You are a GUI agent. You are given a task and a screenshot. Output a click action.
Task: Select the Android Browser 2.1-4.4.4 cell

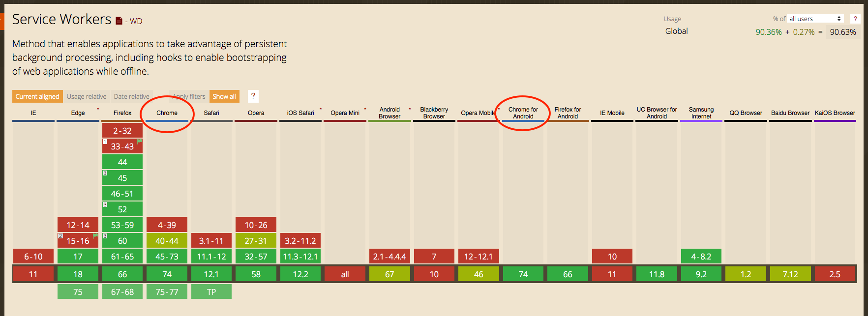389,256
